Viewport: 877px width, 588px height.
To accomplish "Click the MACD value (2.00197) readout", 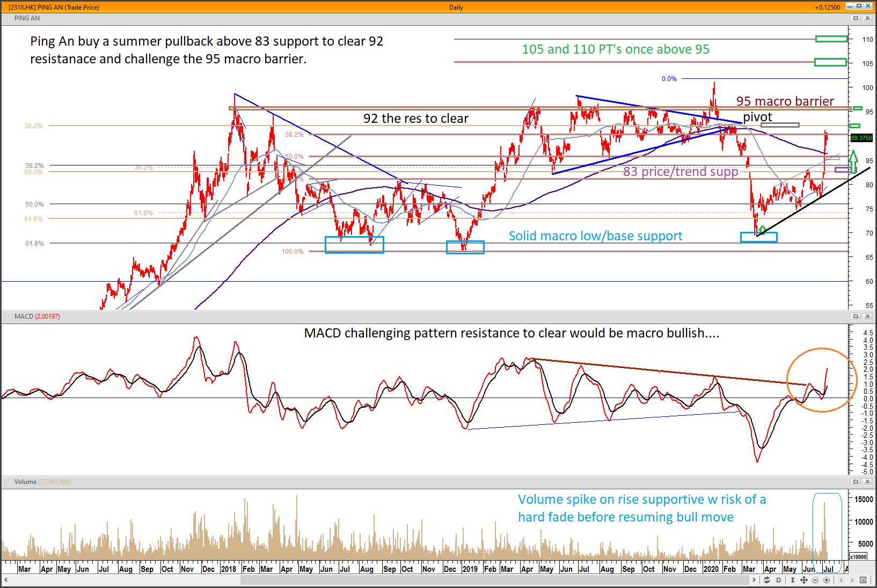I will pyautogui.click(x=48, y=317).
